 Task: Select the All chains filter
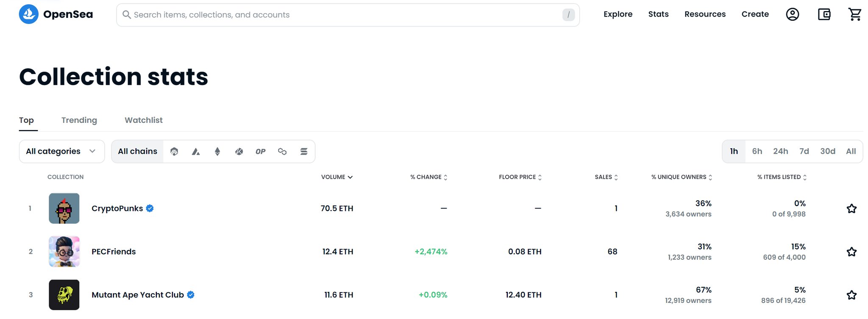[137, 151]
